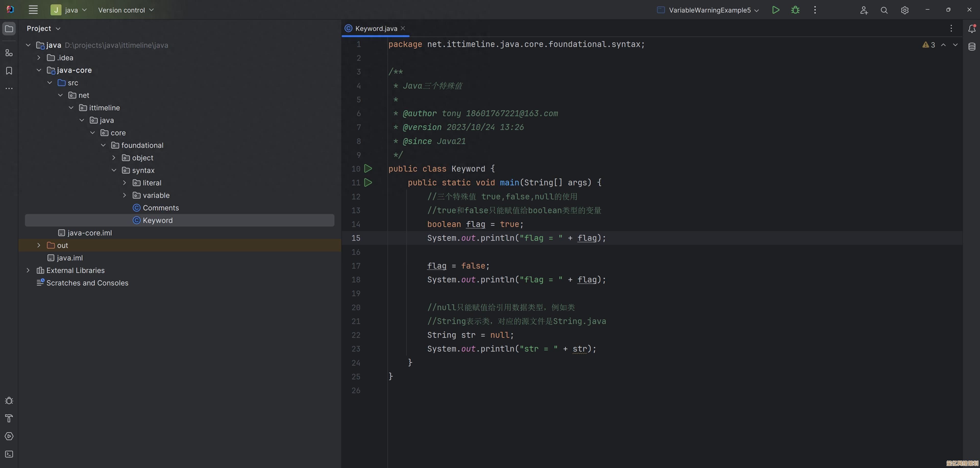The width and height of the screenshot is (980, 468).
Task: Close the Keyword.java tab
Action: 403,28
